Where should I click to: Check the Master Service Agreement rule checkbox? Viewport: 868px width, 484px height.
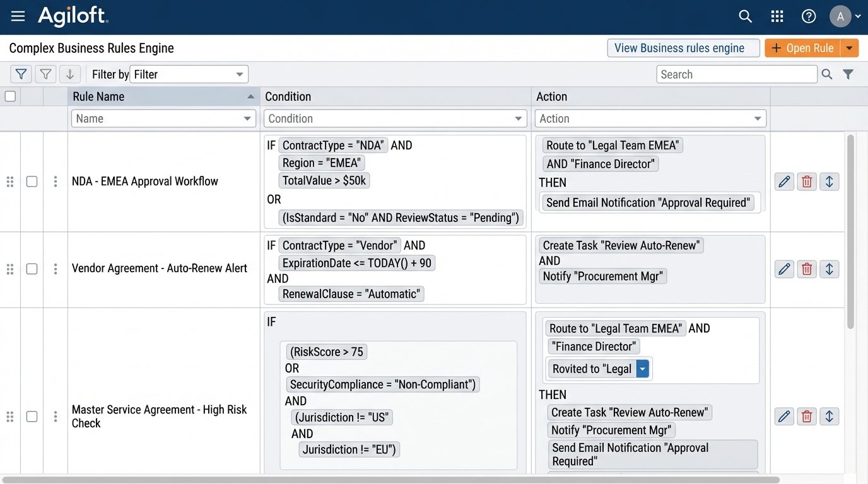[x=32, y=416]
